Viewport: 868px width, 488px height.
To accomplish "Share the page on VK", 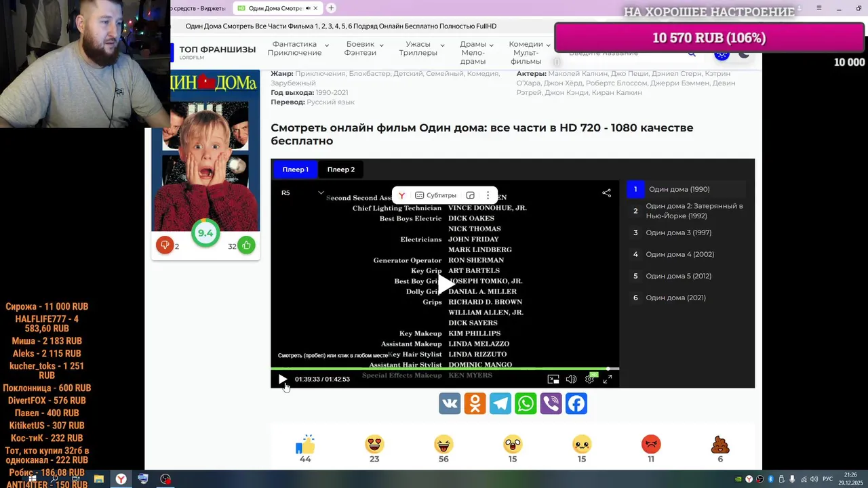I will pyautogui.click(x=450, y=403).
